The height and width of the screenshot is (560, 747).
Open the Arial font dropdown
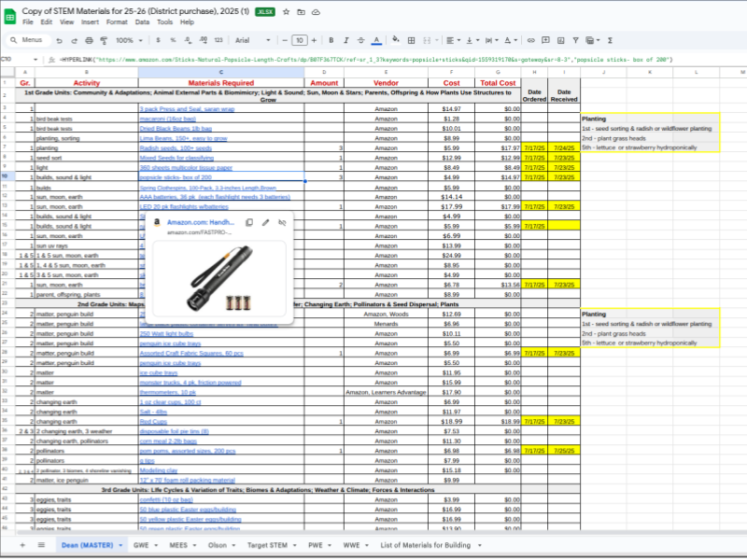252,40
